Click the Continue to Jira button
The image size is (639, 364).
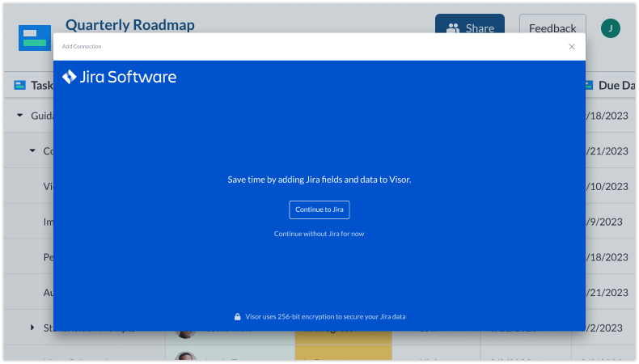319,210
